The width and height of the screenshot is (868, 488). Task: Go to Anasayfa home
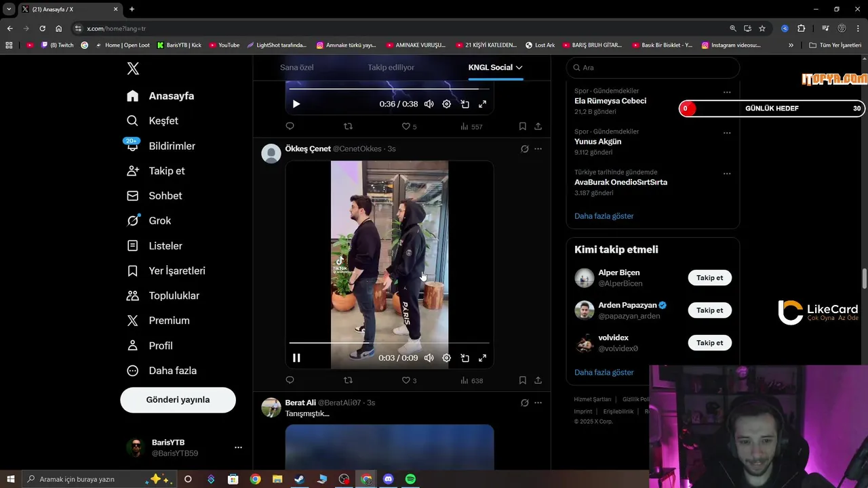[161, 96]
